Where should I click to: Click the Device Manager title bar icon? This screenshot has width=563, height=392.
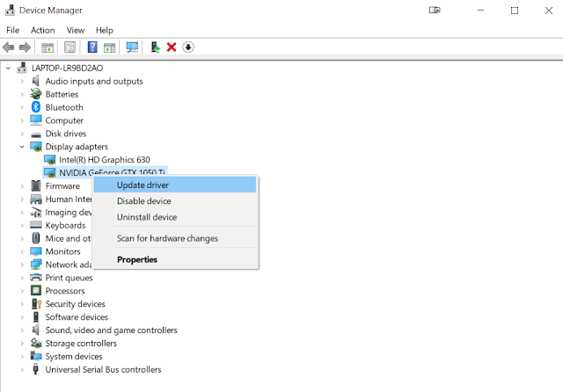click(x=10, y=10)
